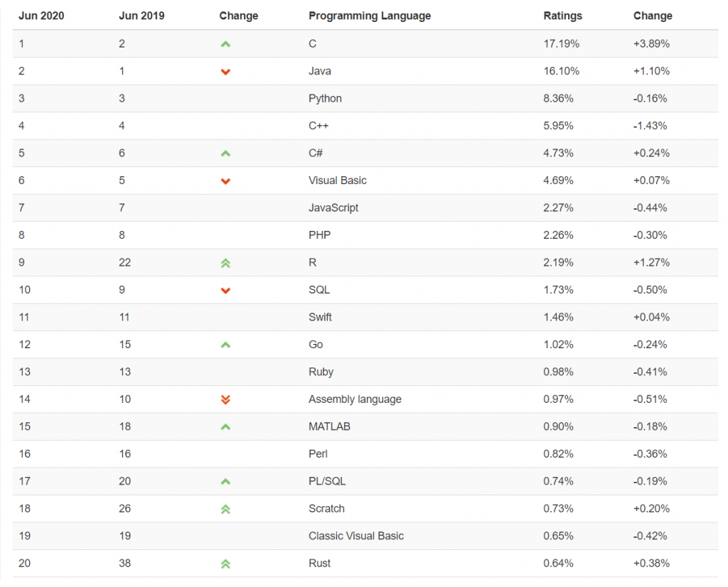Screen dimensions: 728x587
Task: Click the green up arrow in C# row
Action: [x=225, y=154]
